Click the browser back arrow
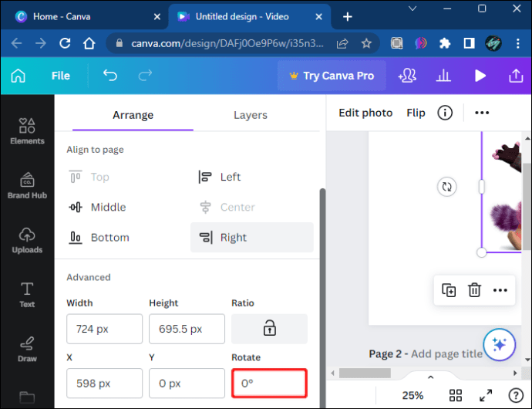This screenshot has height=409, width=532. click(16, 43)
